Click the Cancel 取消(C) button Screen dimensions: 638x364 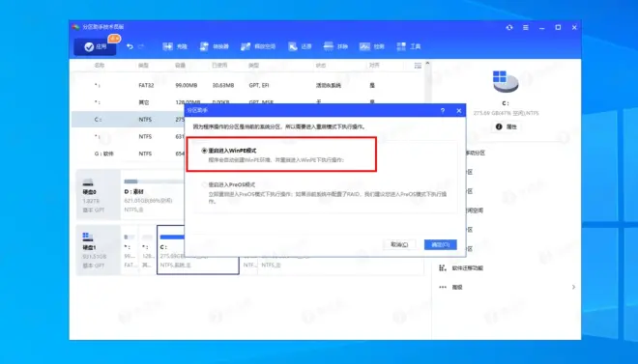tap(399, 244)
